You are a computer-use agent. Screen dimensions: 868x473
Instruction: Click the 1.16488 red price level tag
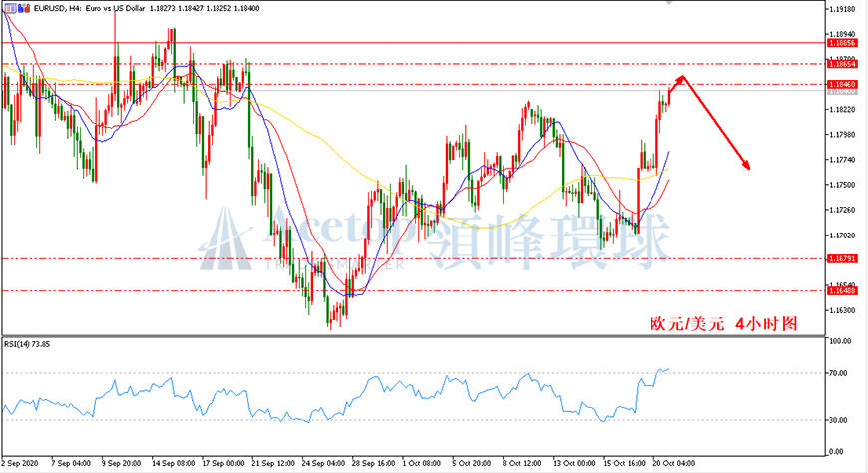[x=842, y=290]
